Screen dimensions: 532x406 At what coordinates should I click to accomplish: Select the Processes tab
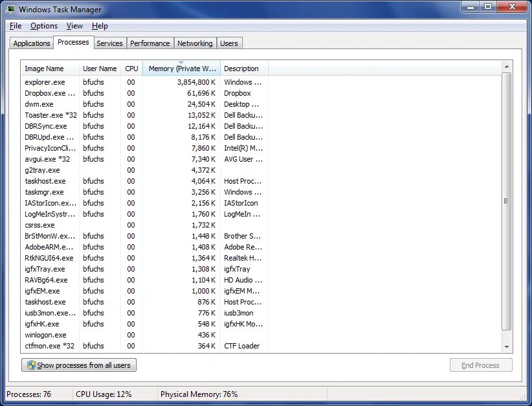click(x=73, y=42)
